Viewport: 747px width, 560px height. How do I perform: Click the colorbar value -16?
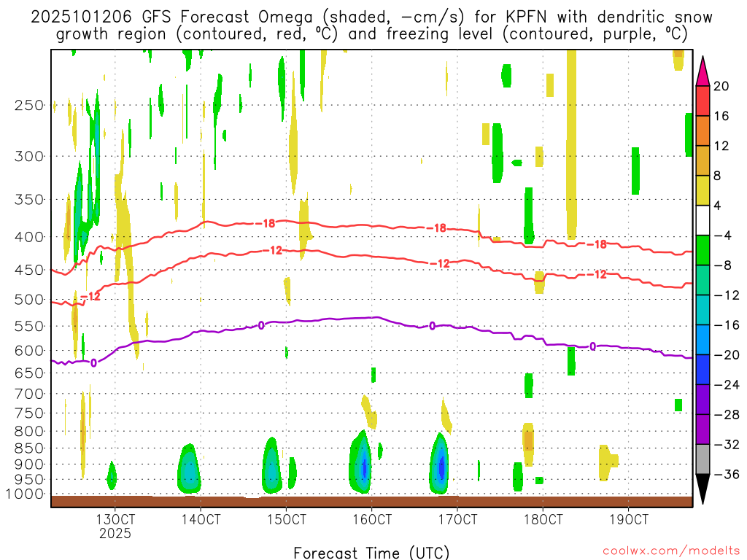coord(726,325)
